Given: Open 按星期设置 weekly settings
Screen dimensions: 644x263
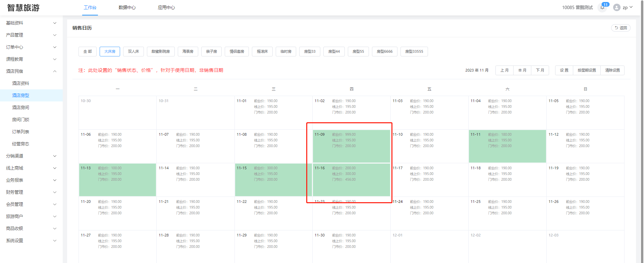Looking at the screenshot, I should 587,70.
